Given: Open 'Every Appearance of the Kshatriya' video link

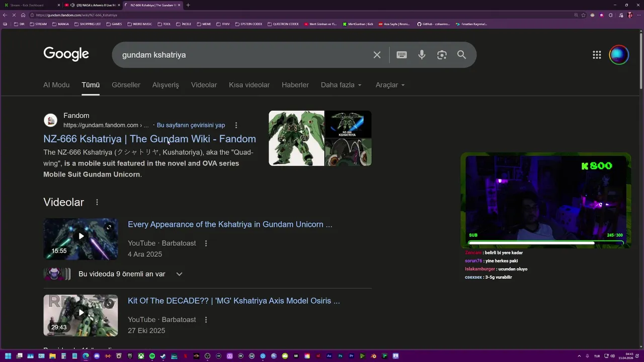Looking at the screenshot, I should coord(230,224).
